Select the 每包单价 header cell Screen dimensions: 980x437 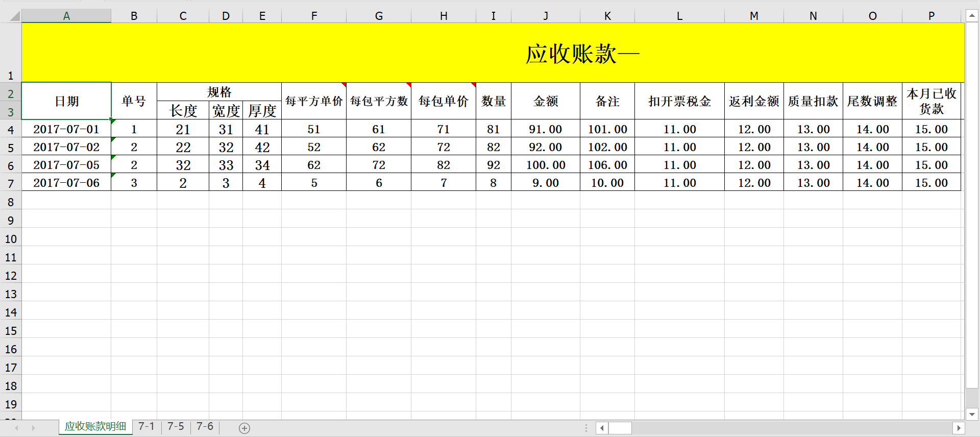444,101
